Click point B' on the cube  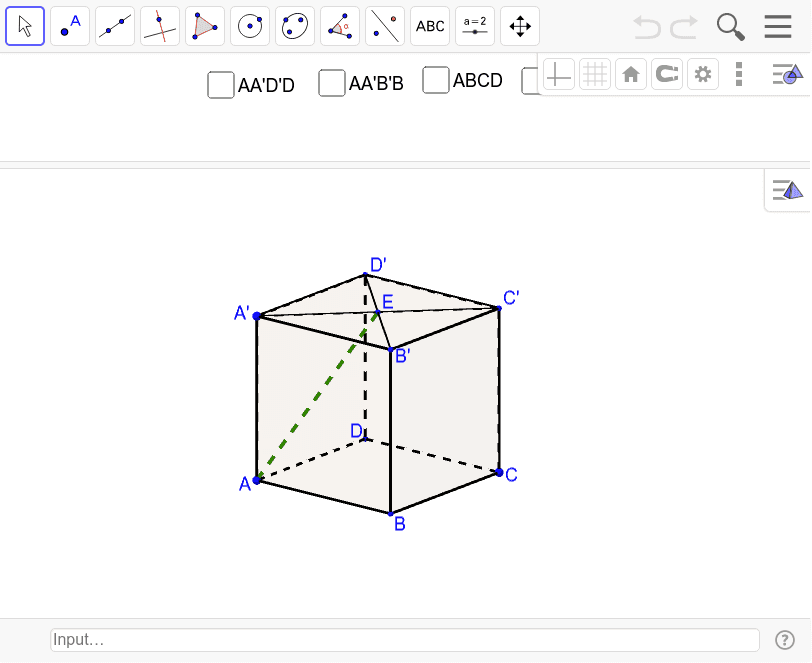pos(391,350)
